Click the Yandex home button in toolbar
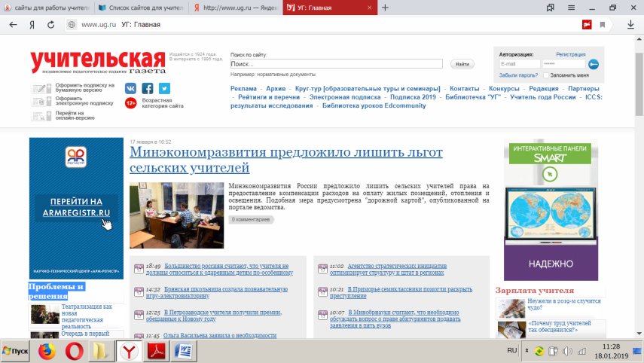Image resolution: width=644 pixels, height=363 pixels. pyautogui.click(x=32, y=25)
